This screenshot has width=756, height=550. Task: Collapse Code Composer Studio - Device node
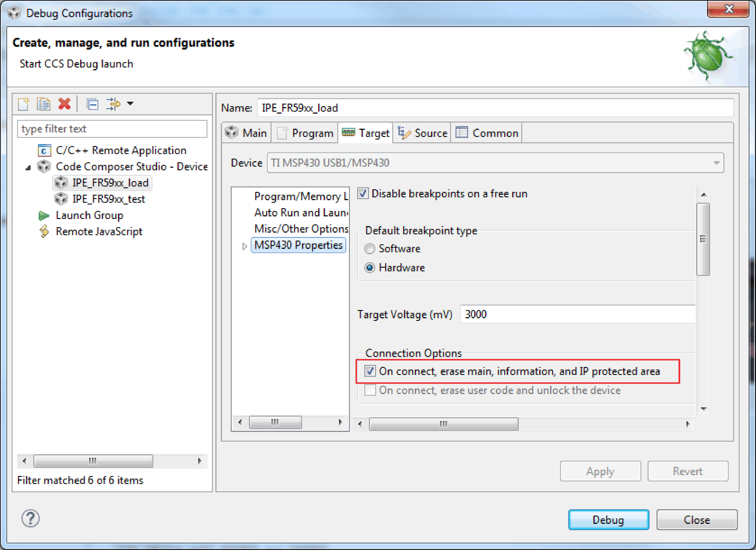(x=28, y=167)
